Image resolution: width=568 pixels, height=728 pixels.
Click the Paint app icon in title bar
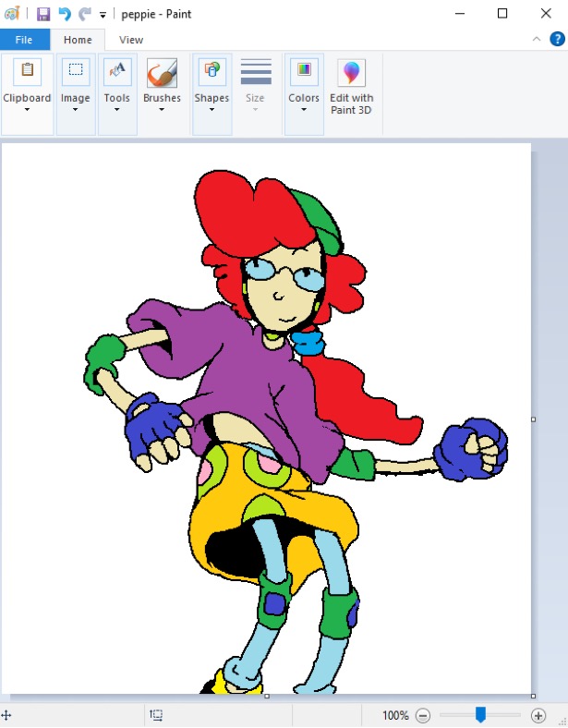click(x=12, y=14)
